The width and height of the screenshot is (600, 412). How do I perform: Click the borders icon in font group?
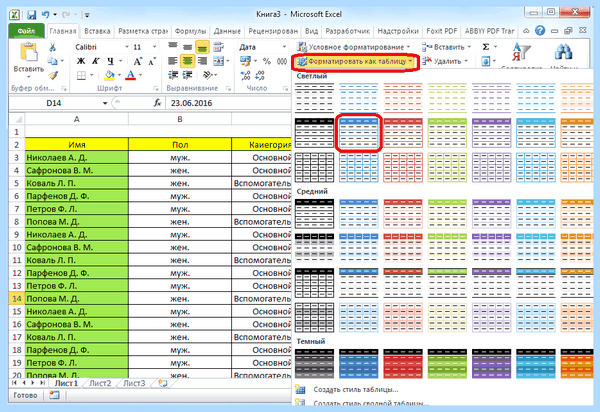[x=81, y=75]
